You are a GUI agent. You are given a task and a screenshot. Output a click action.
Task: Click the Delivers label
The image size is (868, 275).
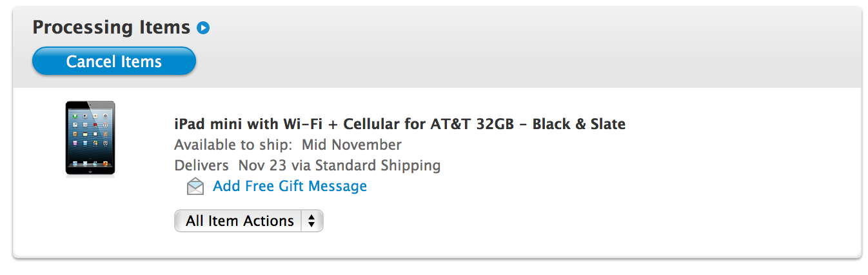(201, 165)
